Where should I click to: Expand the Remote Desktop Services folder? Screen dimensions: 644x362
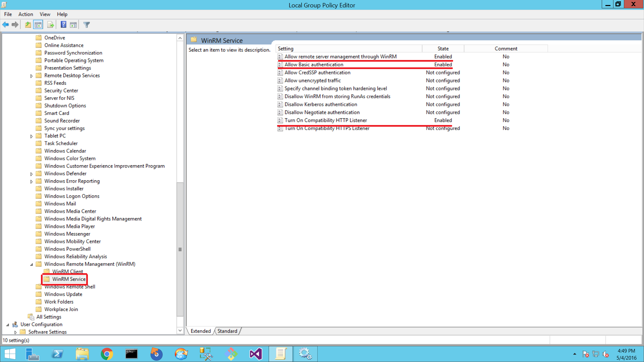32,76
